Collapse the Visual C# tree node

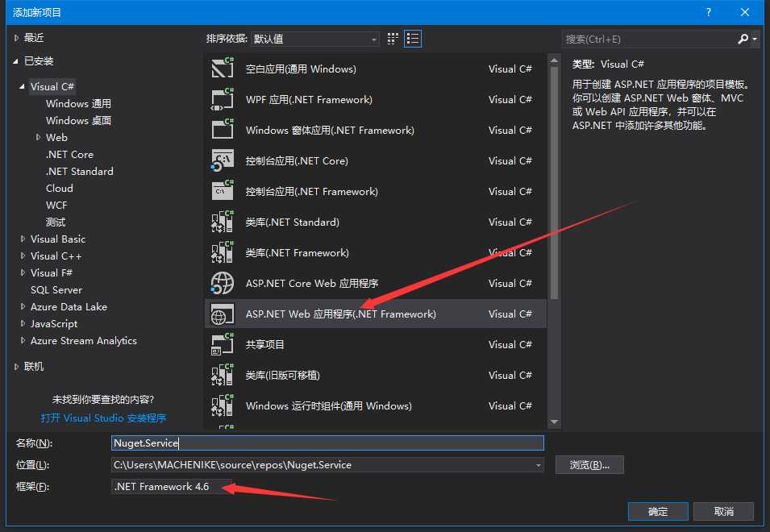[22, 86]
